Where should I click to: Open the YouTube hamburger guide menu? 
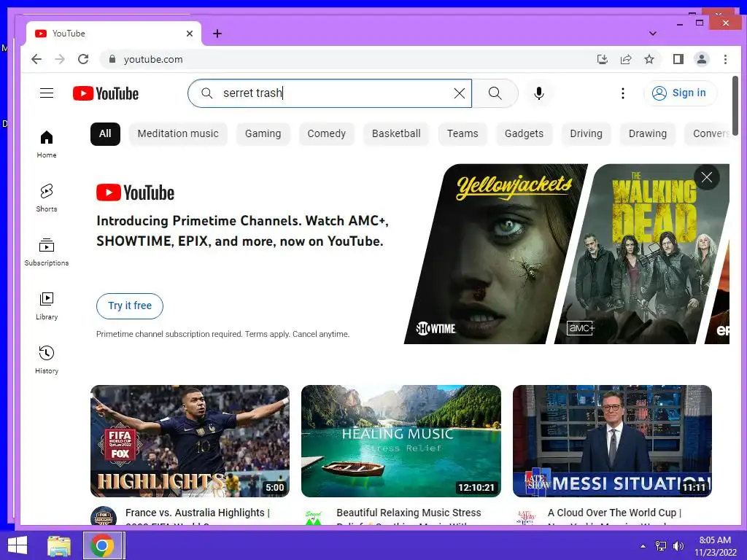coord(47,93)
